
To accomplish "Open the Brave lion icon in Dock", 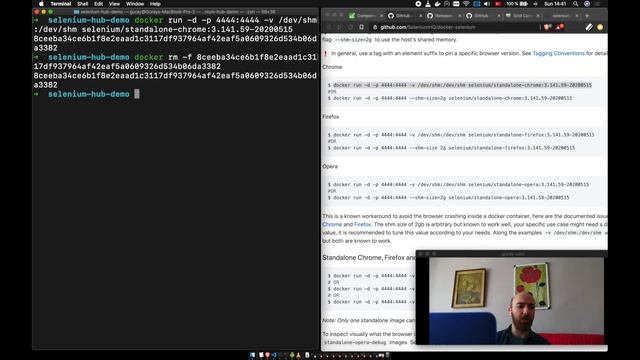I will pos(267,355).
